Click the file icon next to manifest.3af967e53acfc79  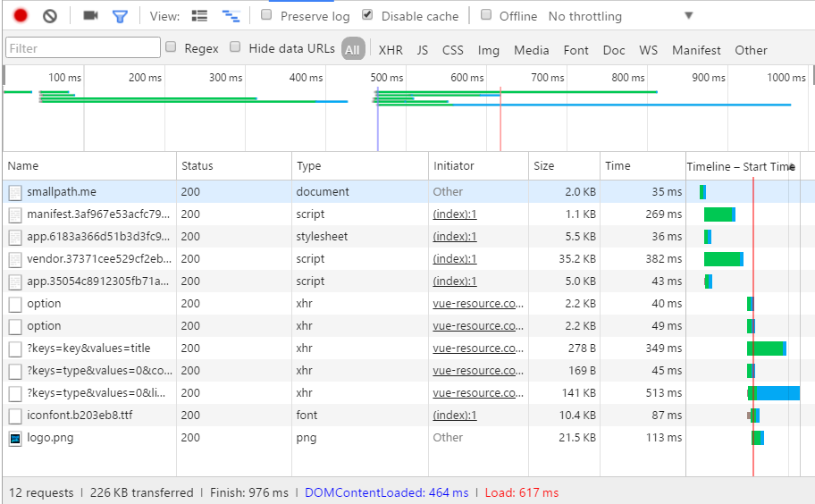point(15,214)
